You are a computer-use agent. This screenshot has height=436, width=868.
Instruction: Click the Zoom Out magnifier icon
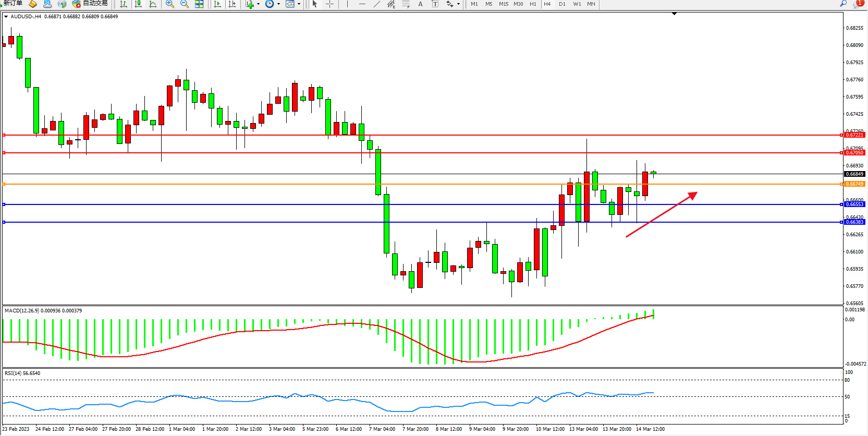185,4
